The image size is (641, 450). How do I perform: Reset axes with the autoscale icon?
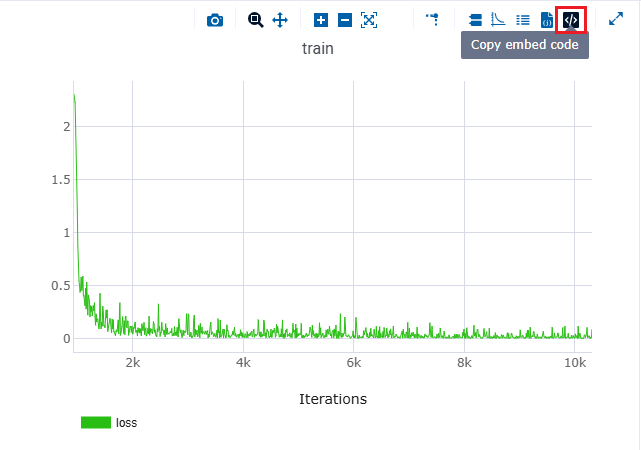(x=369, y=20)
